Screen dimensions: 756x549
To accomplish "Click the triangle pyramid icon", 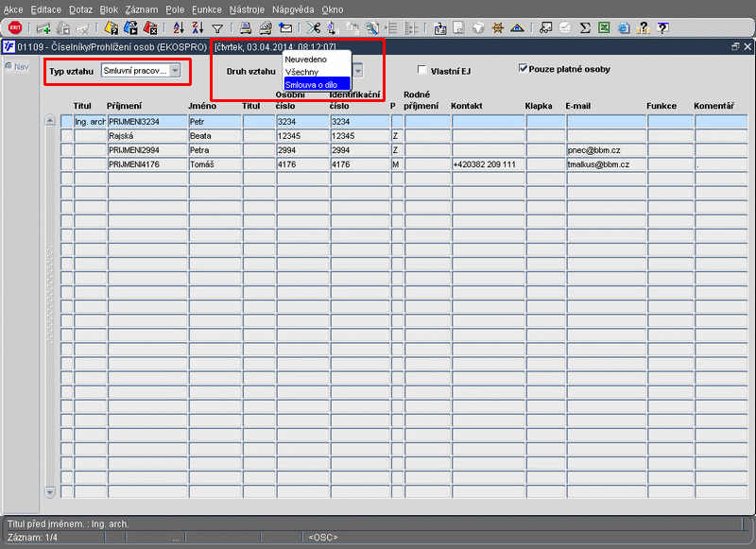I will tap(517, 28).
